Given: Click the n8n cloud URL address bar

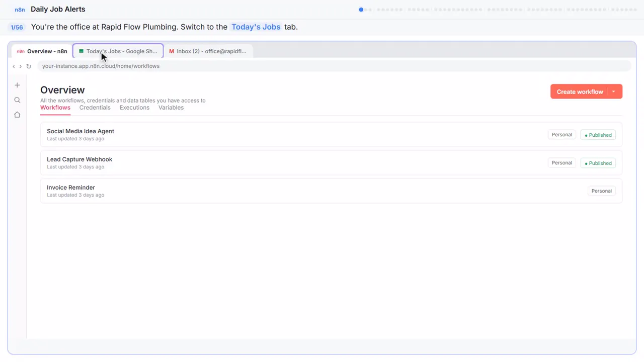Looking at the screenshot, I should [x=334, y=66].
